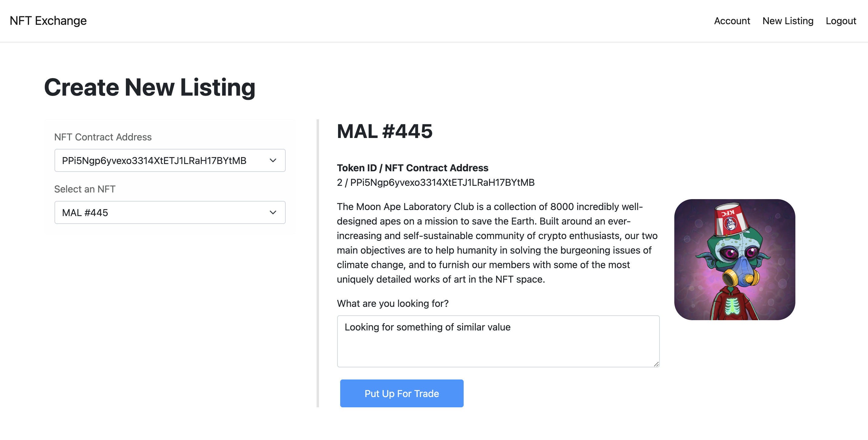Image resolution: width=868 pixels, height=440 pixels.
Task: Click the 'NFT Contract Address' field label
Action: click(103, 137)
